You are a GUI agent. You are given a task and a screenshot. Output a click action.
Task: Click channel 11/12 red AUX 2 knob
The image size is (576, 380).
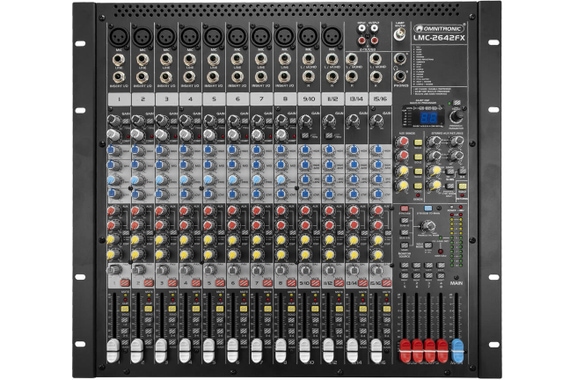point(329,225)
